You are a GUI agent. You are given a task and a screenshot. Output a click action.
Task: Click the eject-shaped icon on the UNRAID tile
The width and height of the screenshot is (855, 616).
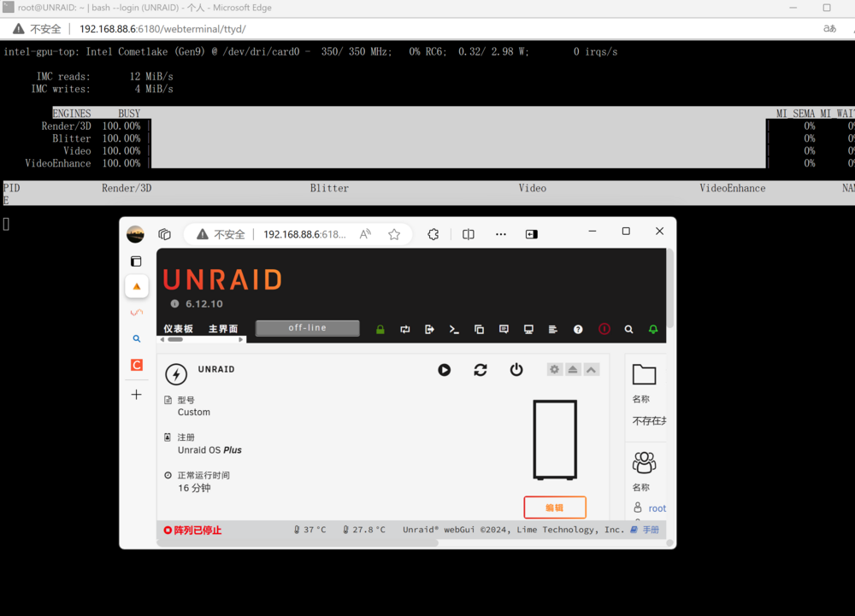coord(573,369)
